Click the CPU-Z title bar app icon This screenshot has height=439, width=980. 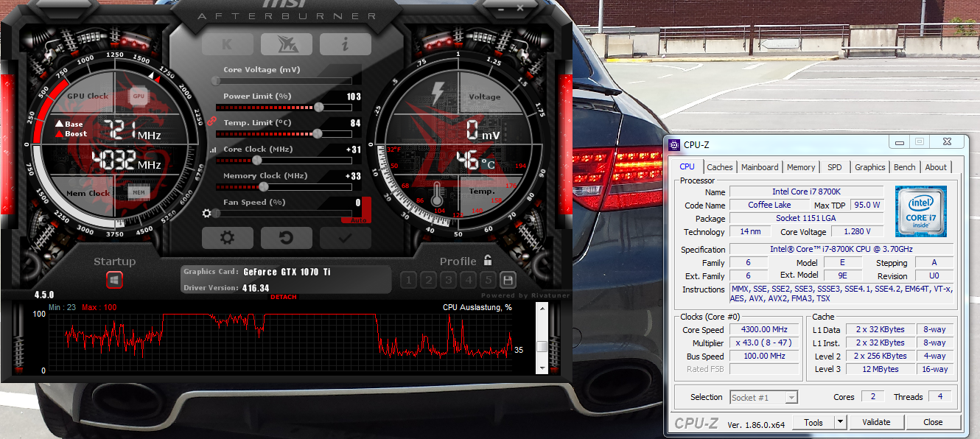coord(675,144)
